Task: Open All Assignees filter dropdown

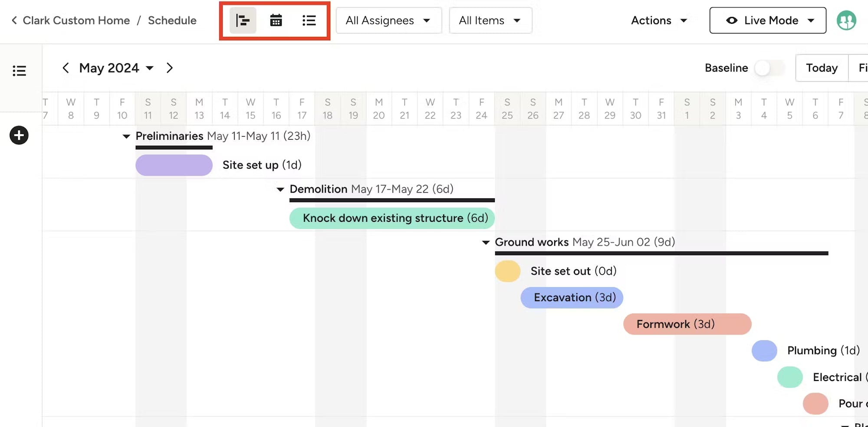Action: coord(388,20)
